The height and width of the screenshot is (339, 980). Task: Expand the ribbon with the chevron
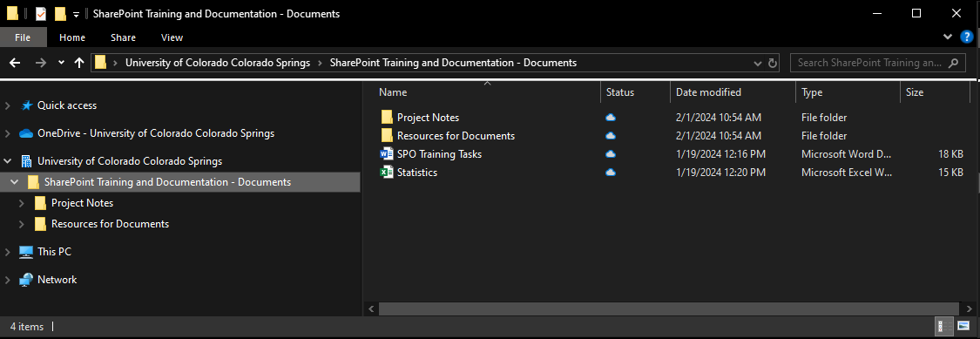(948, 37)
